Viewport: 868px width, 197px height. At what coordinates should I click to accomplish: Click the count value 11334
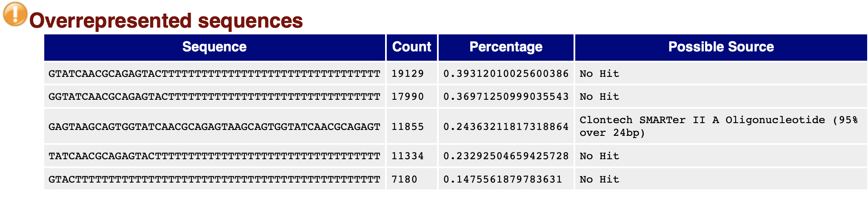408,156
